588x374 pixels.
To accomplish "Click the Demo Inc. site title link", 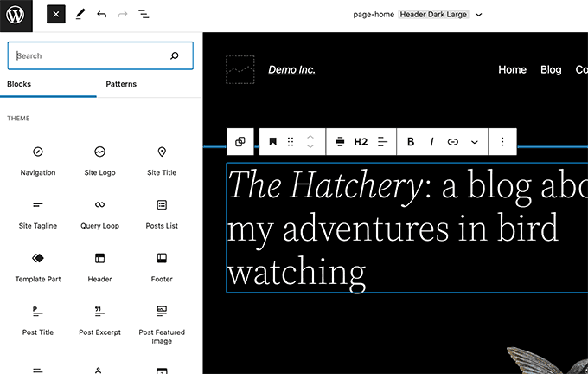I will [x=291, y=69].
